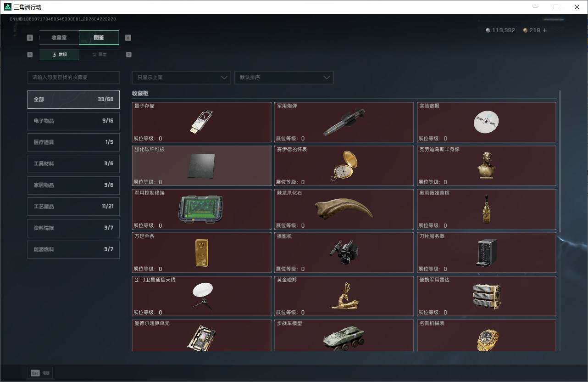Image resolution: width=588 pixels, height=382 pixels.
Task: Click the collectible search input field
Action: click(x=73, y=78)
